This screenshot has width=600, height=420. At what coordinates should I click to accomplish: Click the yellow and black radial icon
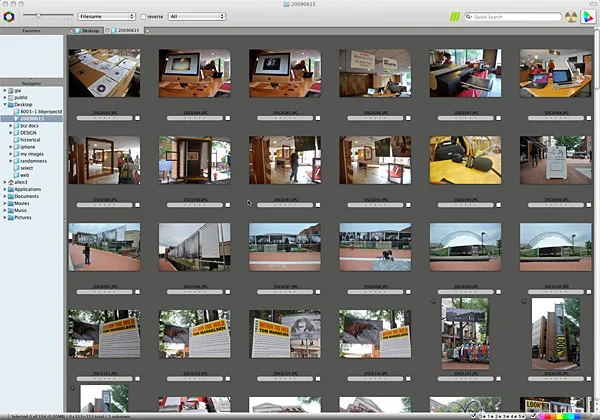pyautogui.click(x=571, y=17)
